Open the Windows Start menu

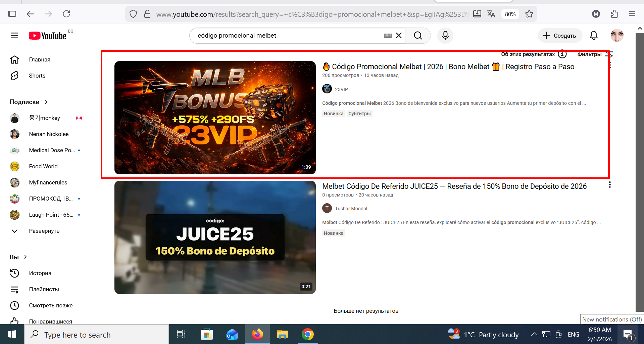coord(12,334)
